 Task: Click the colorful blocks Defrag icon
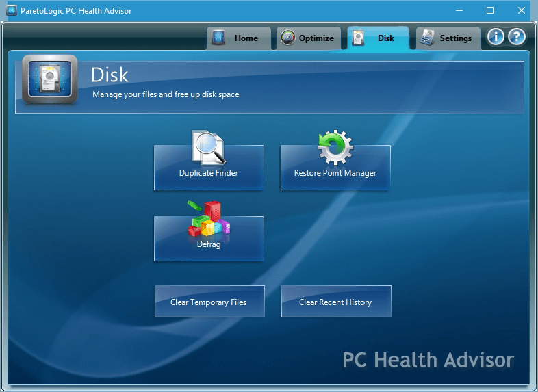point(209,220)
